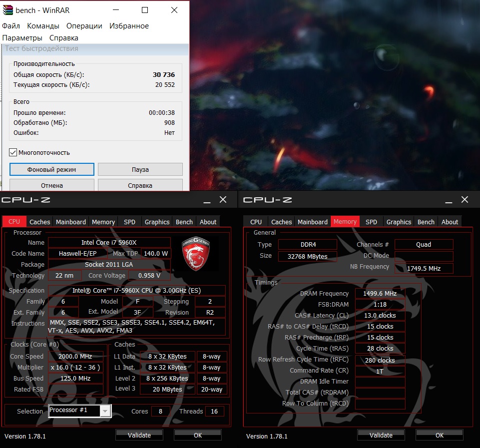
Task: Click the '1:18' FSB:DRAM value
Action: (380, 305)
